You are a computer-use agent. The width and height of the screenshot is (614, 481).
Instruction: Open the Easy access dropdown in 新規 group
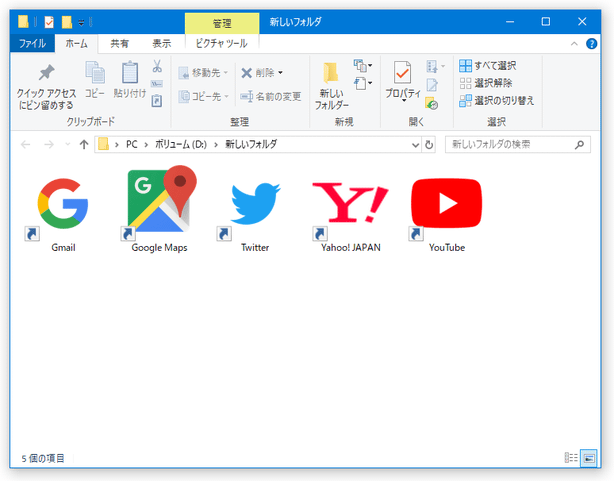point(363,83)
